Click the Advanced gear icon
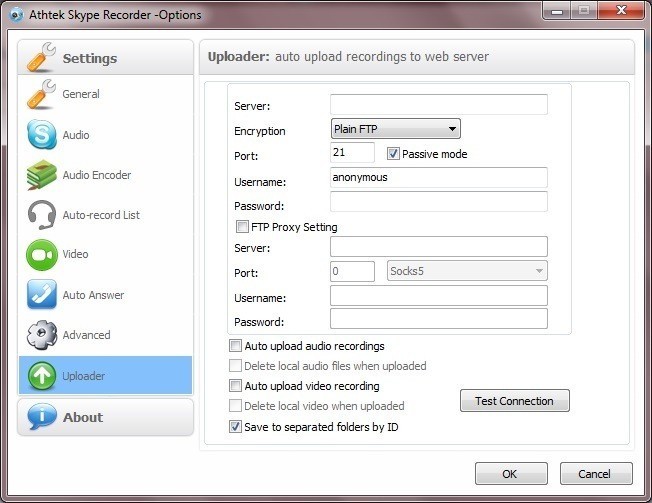This screenshot has height=503, width=652. (42, 335)
